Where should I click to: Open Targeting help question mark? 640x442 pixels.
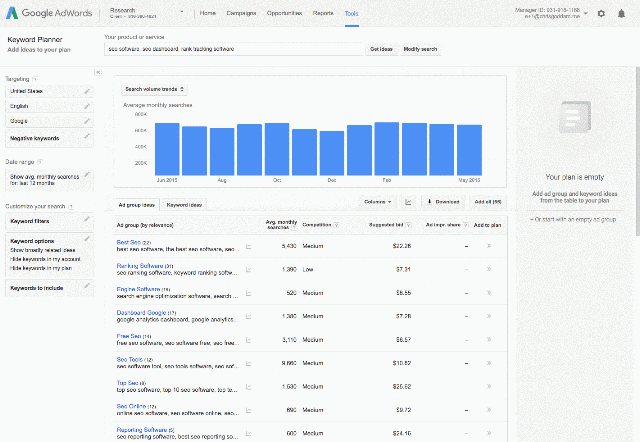(35, 79)
